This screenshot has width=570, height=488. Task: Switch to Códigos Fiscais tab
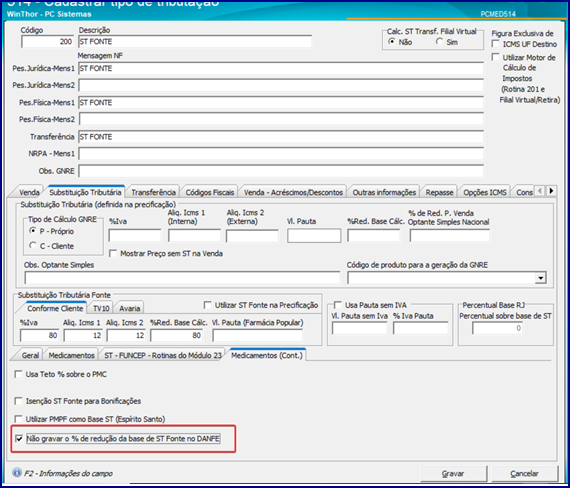[209, 192]
